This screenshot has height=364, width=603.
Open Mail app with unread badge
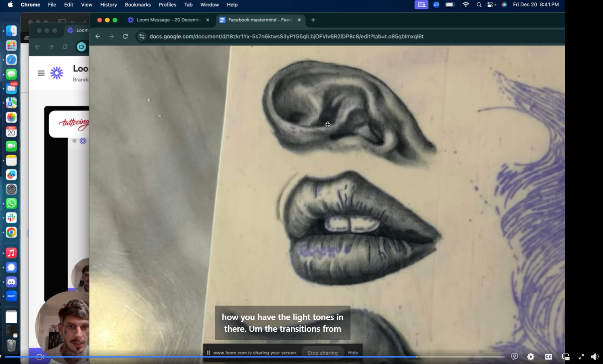11,88
